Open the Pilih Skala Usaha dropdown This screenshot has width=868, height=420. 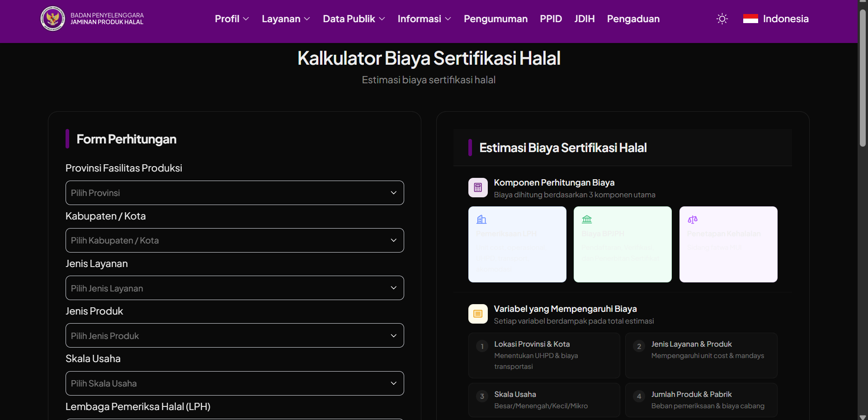[x=235, y=383]
